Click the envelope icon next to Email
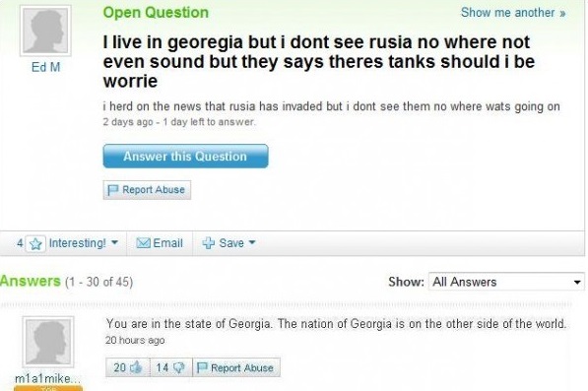 [143, 243]
